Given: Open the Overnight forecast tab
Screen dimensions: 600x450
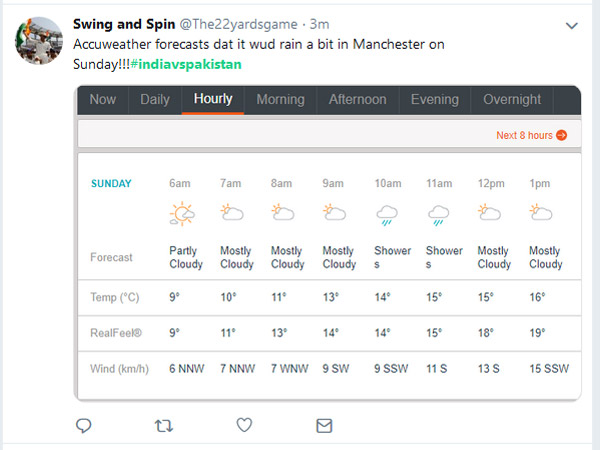Looking at the screenshot, I should click(x=512, y=100).
